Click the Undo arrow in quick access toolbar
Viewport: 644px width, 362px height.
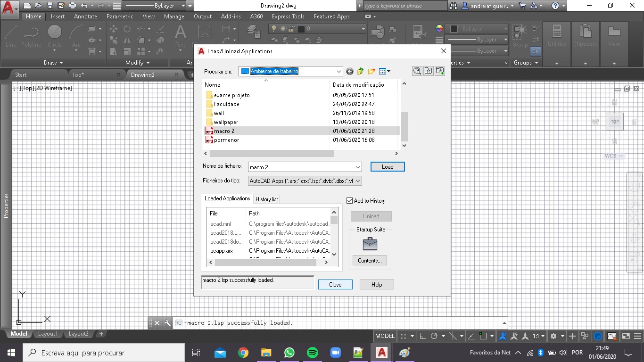[84, 6]
